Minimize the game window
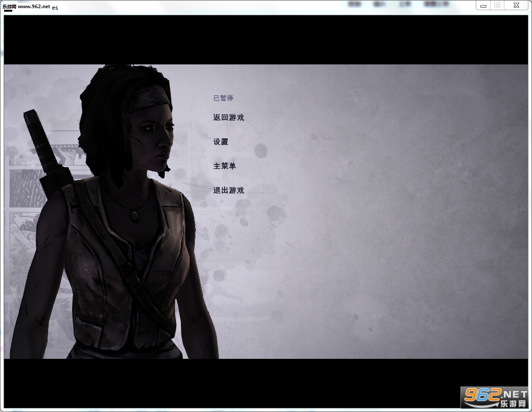The image size is (532, 412). (x=483, y=6)
